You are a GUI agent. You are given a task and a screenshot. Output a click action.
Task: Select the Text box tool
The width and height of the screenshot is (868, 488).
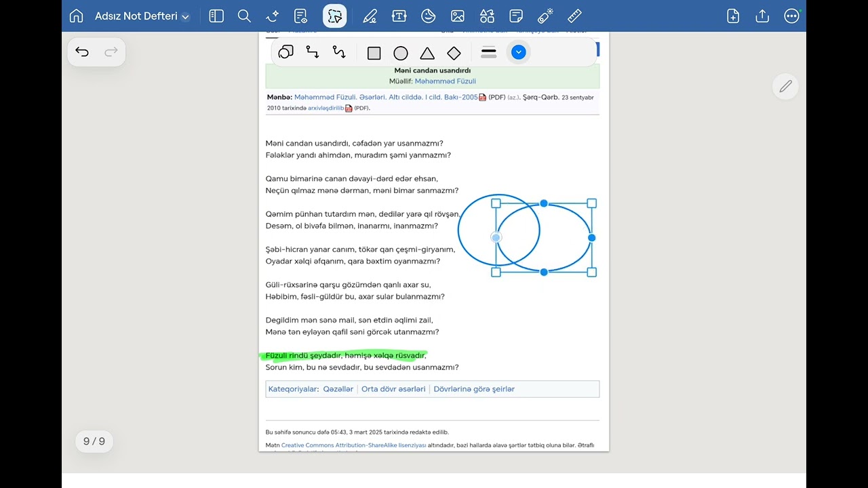click(x=399, y=16)
